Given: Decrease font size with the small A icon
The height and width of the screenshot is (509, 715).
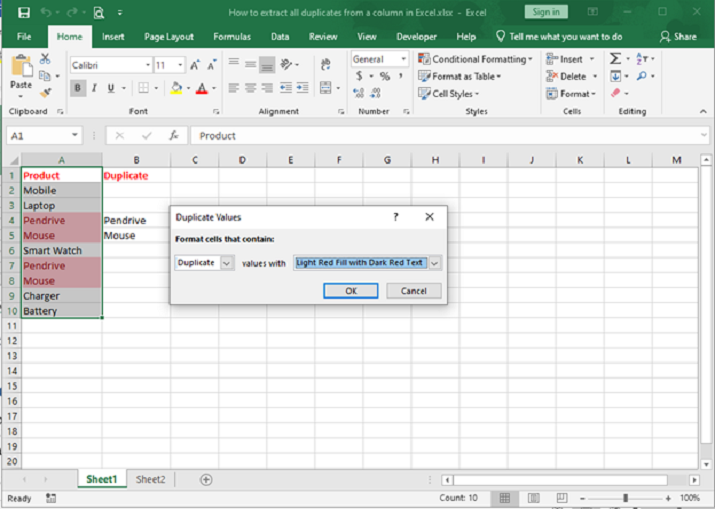Looking at the screenshot, I should pyautogui.click(x=212, y=66).
